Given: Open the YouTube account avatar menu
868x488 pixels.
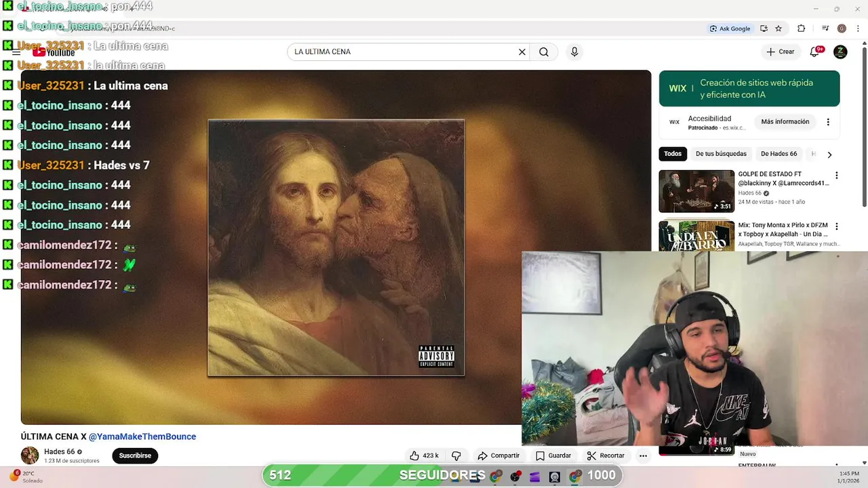Looking at the screenshot, I should (840, 52).
